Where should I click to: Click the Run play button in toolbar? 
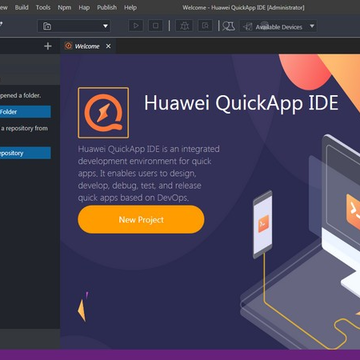[136, 26]
